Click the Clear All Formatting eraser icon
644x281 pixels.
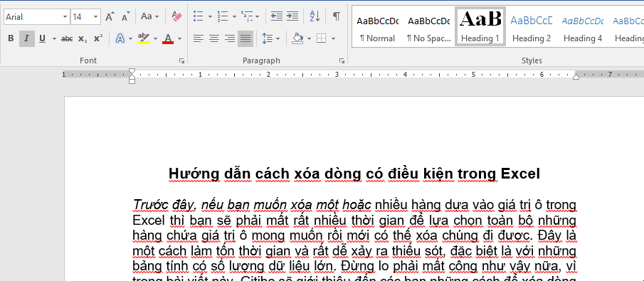pos(176,17)
